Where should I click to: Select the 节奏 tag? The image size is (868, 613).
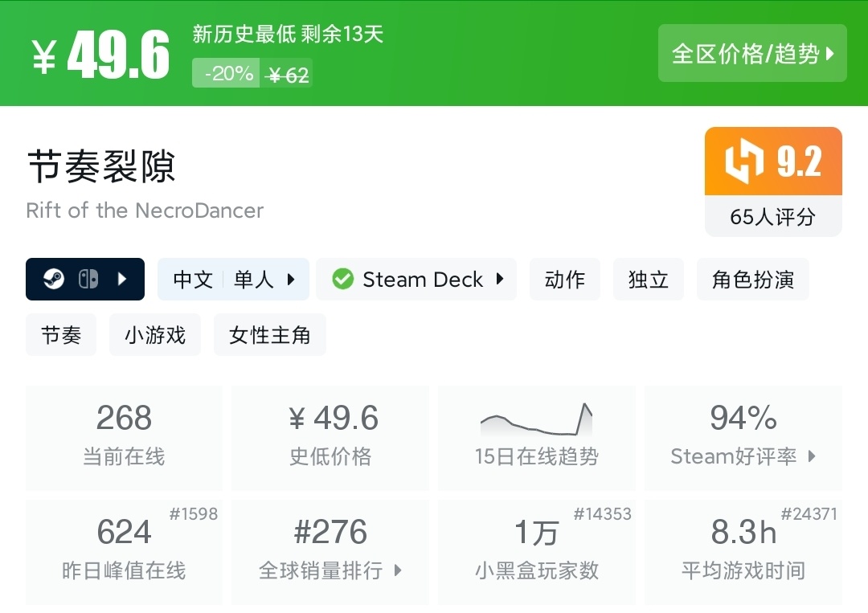coord(61,335)
